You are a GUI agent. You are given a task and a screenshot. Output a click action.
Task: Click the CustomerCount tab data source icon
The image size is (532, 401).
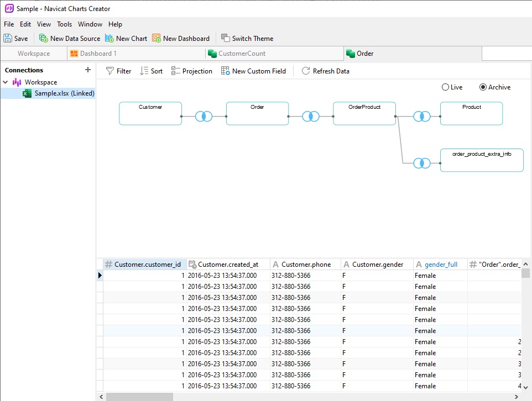pos(212,53)
